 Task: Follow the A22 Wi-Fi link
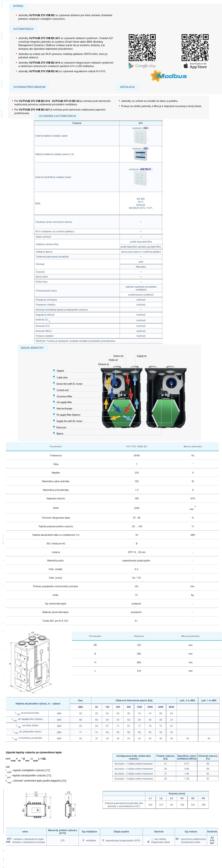(x=145, y=169)
